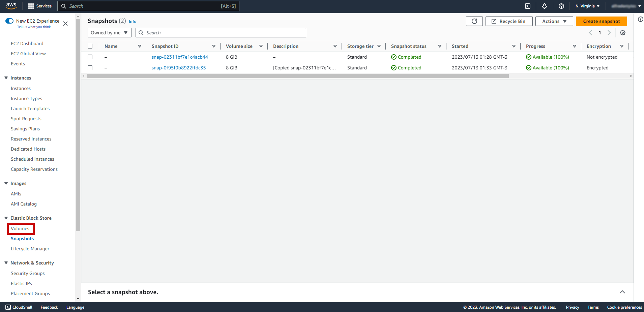Refresh the snapshots list
The width and height of the screenshot is (644, 312).
(x=474, y=21)
